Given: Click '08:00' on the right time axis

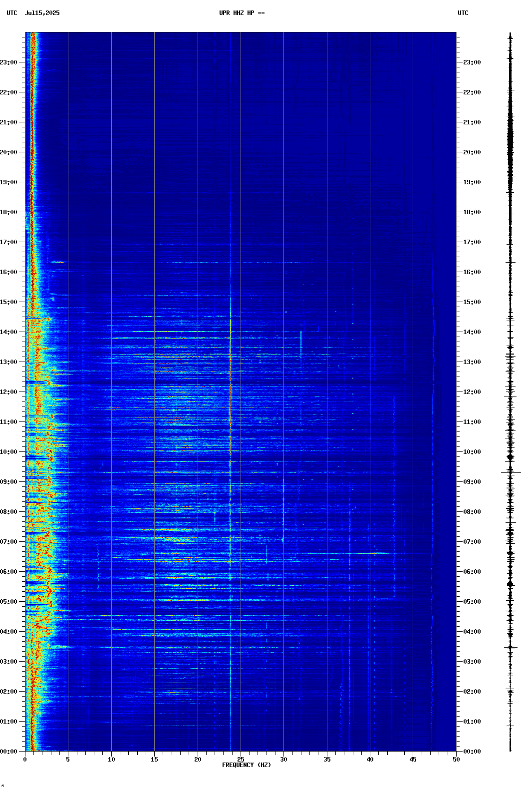Looking at the screenshot, I should point(472,512).
